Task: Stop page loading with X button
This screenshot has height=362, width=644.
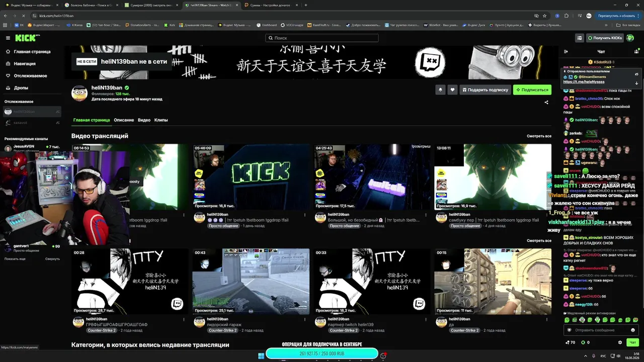Action: [24, 16]
